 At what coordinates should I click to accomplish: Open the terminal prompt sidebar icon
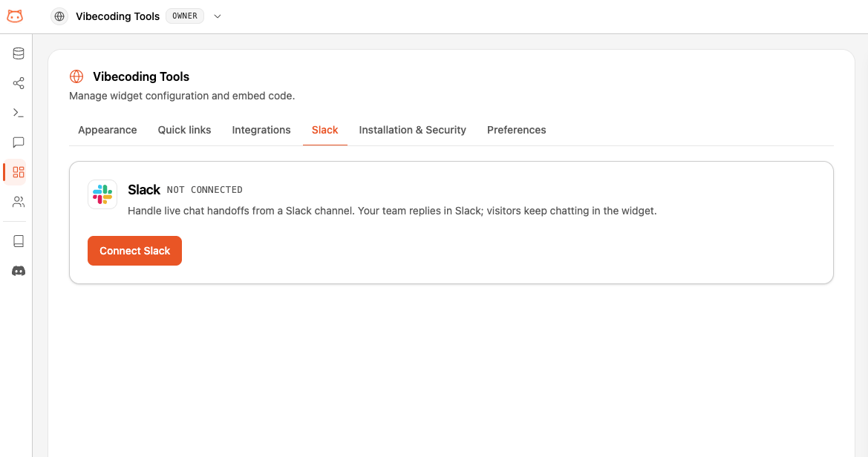(x=19, y=113)
